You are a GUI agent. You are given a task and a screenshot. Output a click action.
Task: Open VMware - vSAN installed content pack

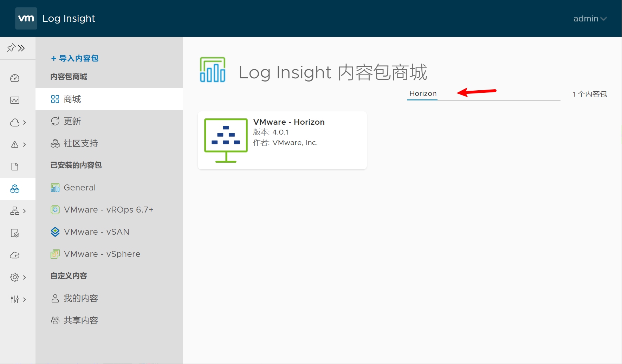point(97,232)
